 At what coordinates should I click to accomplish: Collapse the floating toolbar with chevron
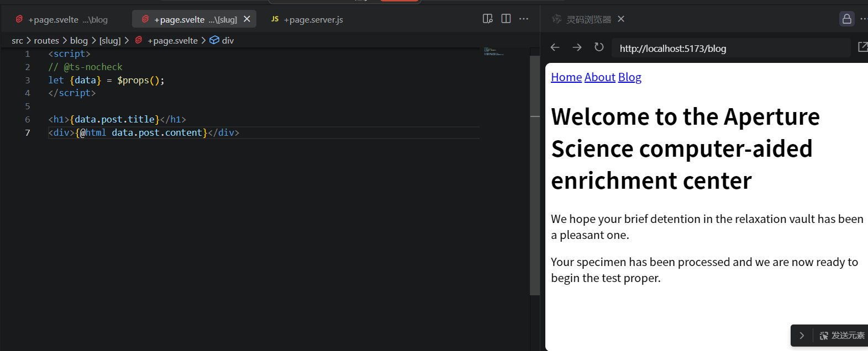[x=802, y=336]
